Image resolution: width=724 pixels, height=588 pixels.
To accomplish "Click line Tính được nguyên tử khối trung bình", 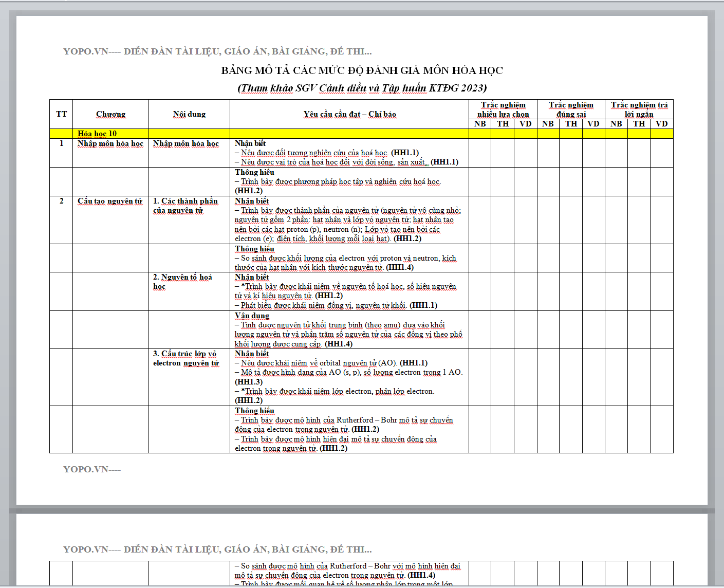I will (x=348, y=335).
